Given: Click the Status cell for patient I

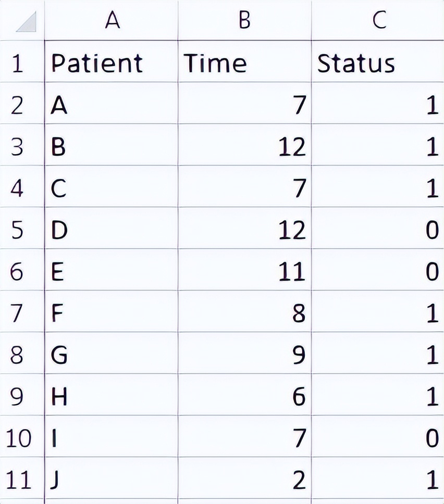Looking at the screenshot, I should 378,438.
